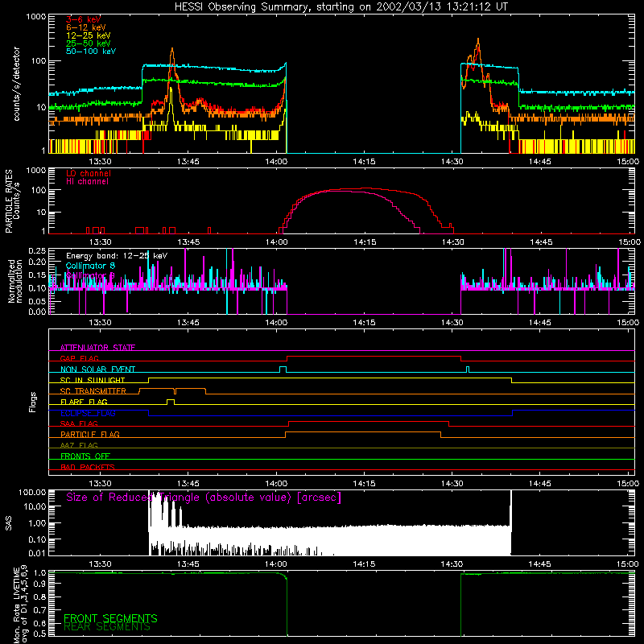Click the counts/s/detector axis label
The image size is (644, 644).
[x=17, y=84]
